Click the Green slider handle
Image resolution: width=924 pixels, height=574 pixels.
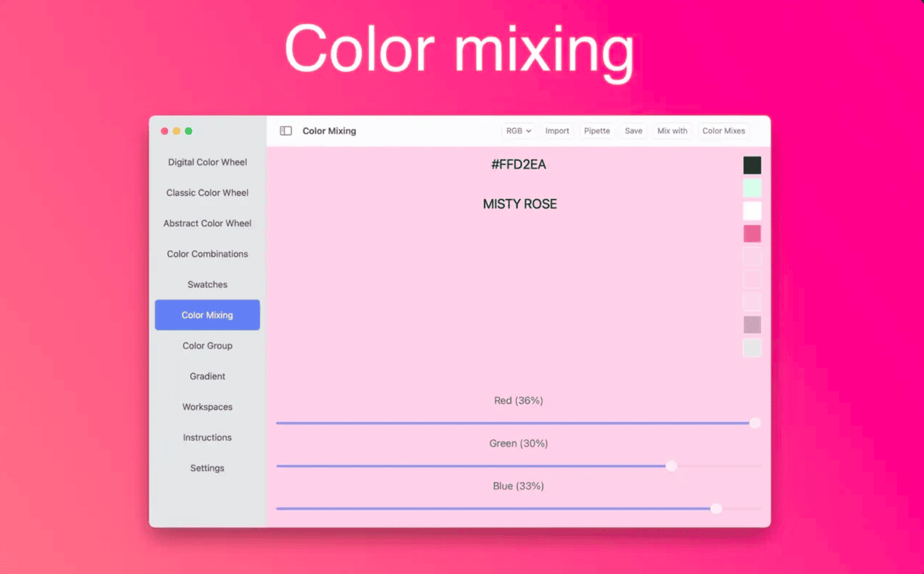(671, 466)
